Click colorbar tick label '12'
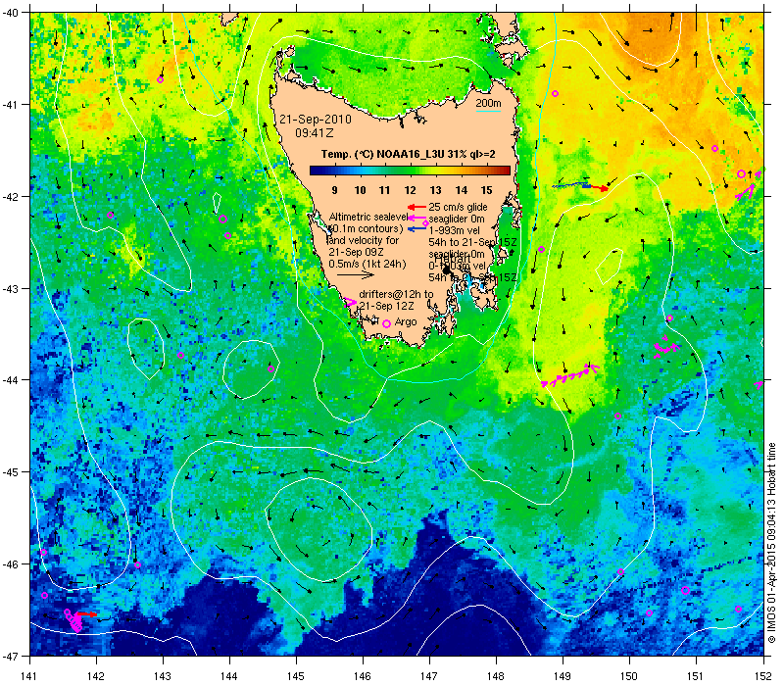This screenshot has width=784, height=686. (x=410, y=190)
